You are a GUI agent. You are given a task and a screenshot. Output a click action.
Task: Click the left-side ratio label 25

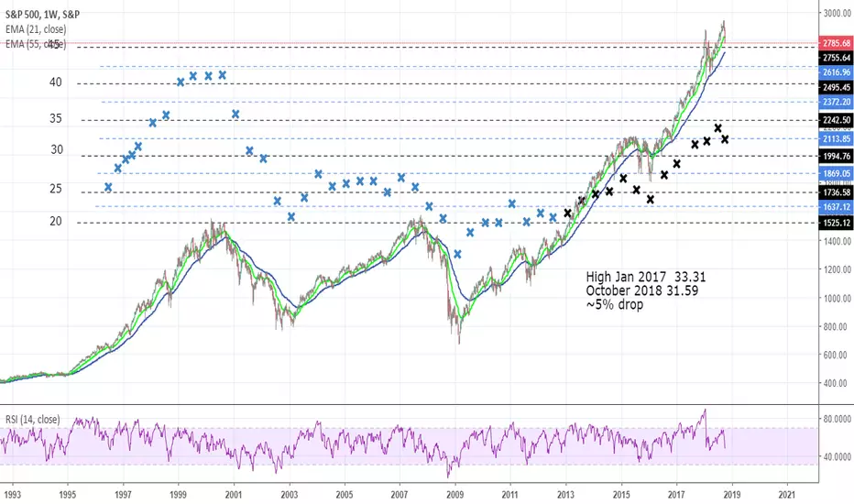point(56,189)
